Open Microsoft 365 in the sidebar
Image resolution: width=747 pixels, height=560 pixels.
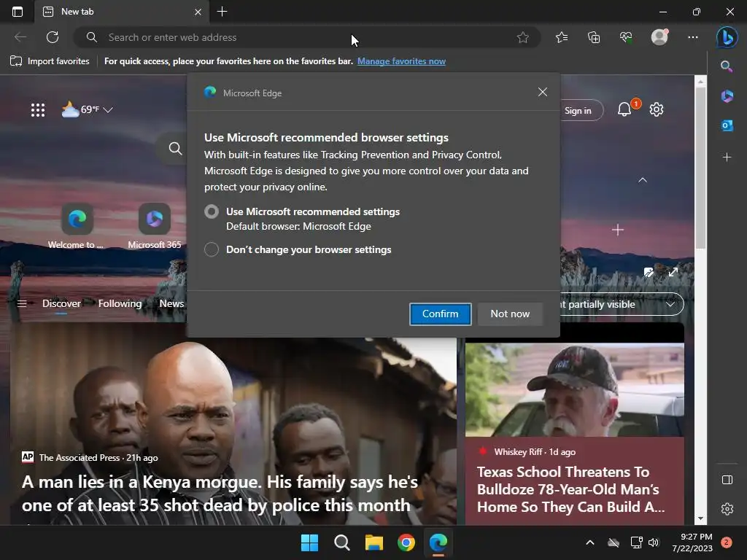[727, 96]
